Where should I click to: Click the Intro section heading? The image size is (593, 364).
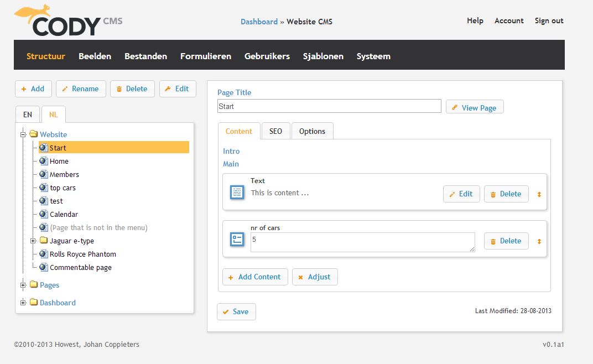click(x=231, y=151)
